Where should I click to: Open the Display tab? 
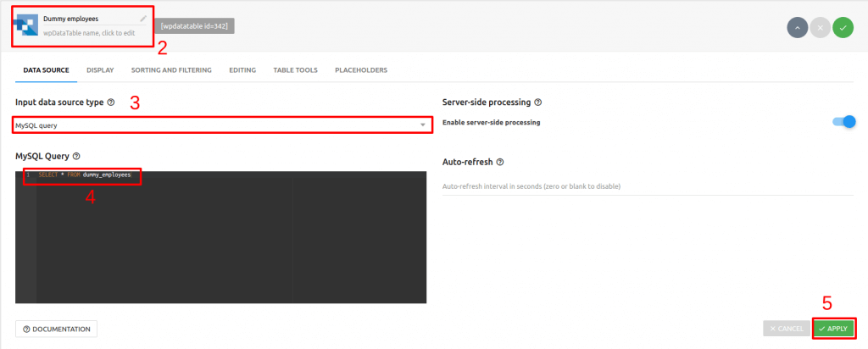coord(100,70)
